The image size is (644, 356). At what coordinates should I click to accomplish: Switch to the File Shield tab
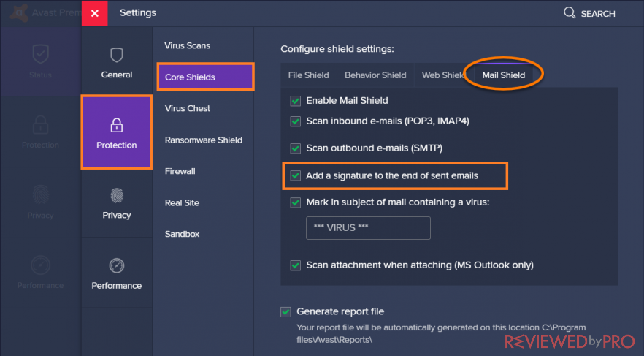pos(308,75)
